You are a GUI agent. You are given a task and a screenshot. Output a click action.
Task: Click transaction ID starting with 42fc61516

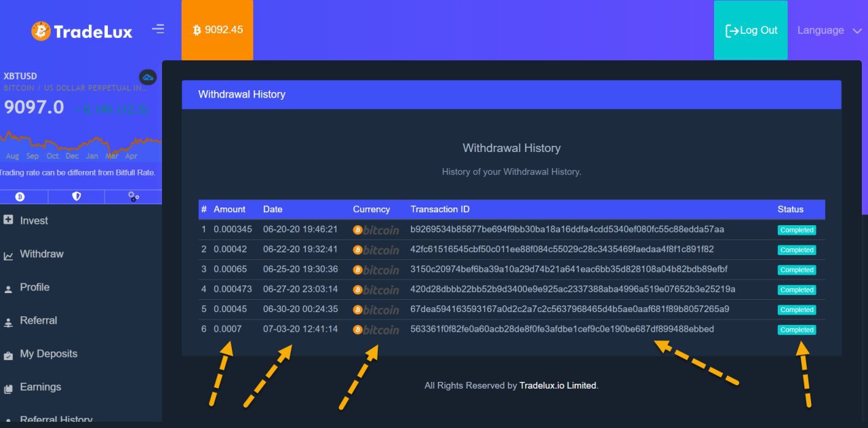pos(562,249)
